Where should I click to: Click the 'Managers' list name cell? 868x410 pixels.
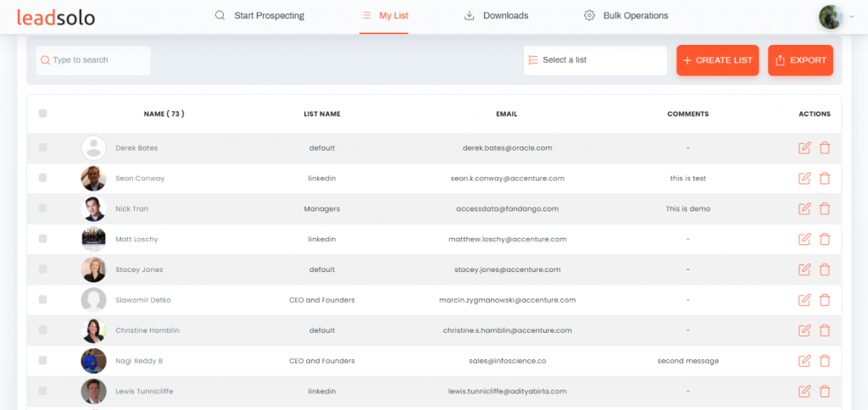[x=321, y=208]
